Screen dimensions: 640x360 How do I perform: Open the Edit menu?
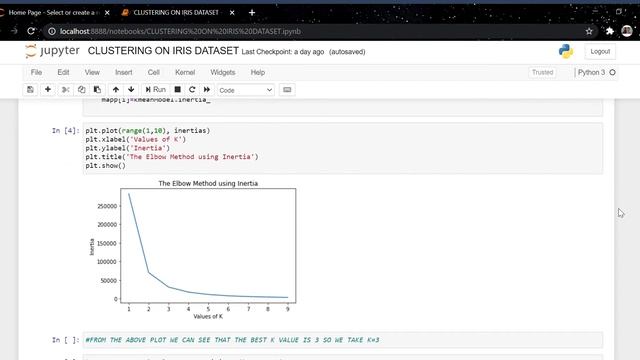click(x=63, y=72)
